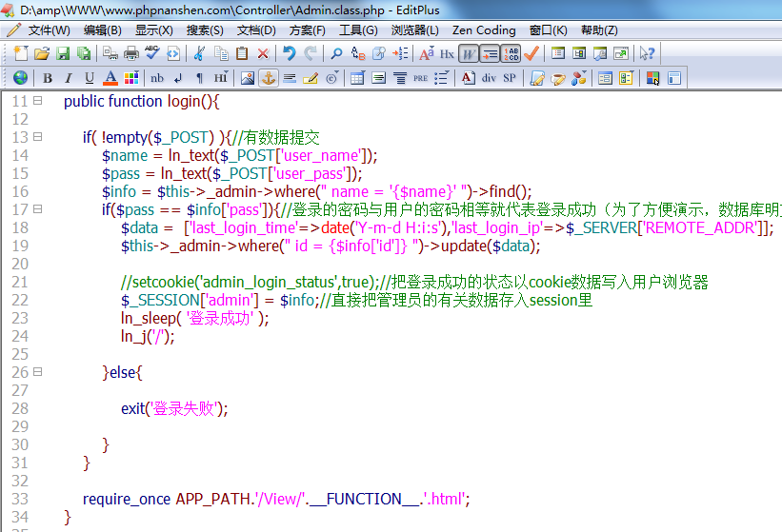Open print preview with the page-and-printer icon
The image size is (782, 532).
(x=110, y=53)
